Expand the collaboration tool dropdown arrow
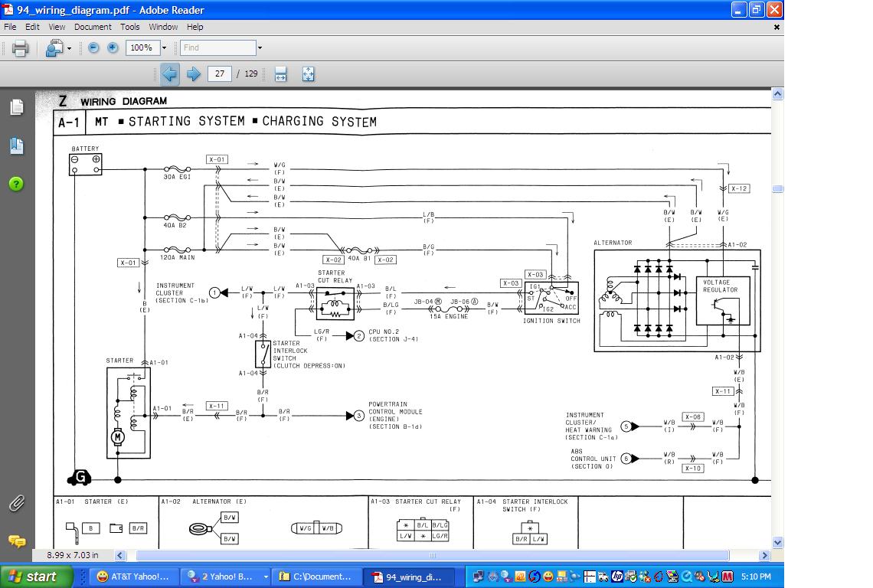Screen dimensions: 873x588 click(x=69, y=48)
